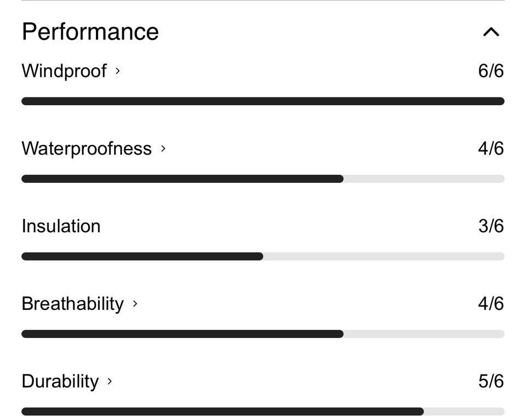526x420 pixels.
Task: Click the Windproof 6/6 score
Action: tap(490, 71)
